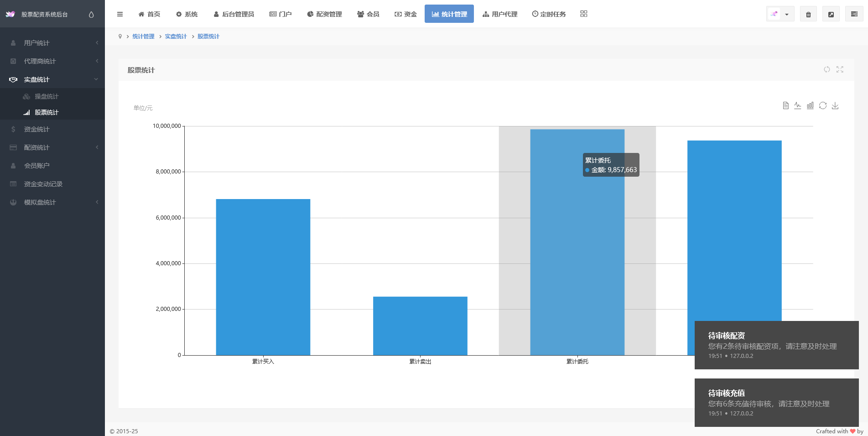Viewport: 868px width, 436px height.
Task: Click the 资金变动记录 list icon
Action: point(13,184)
